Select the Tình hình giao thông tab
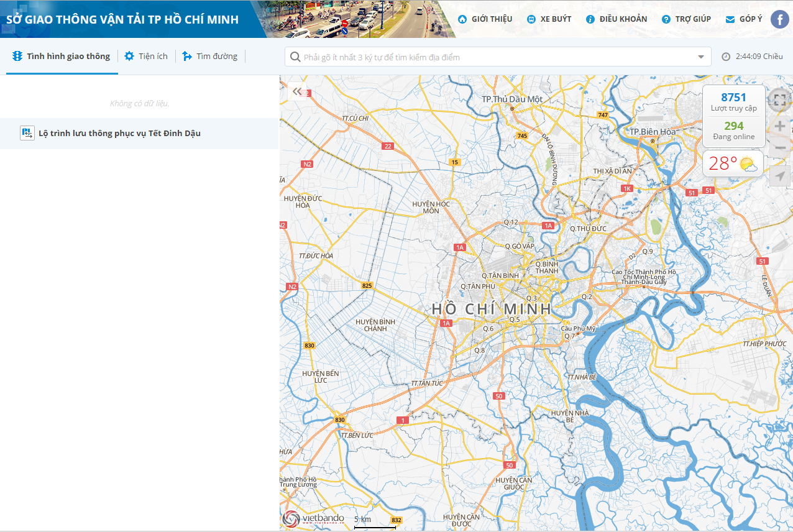The image size is (793, 532). pos(62,56)
